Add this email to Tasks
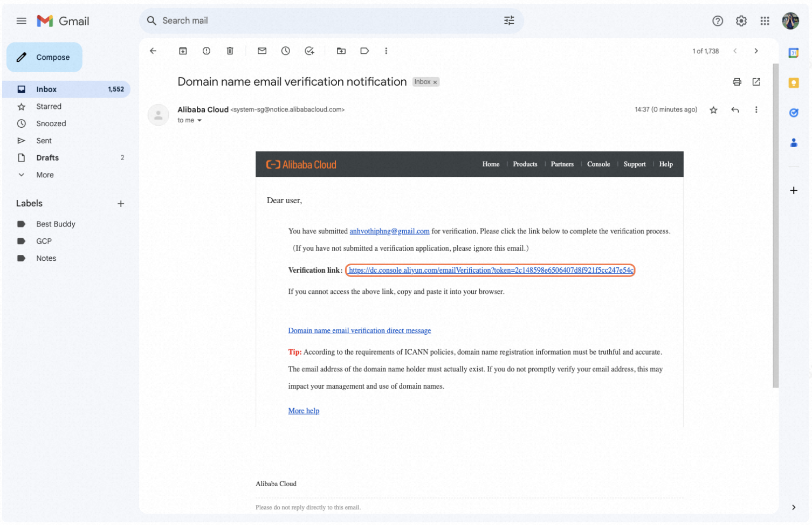The width and height of the screenshot is (812, 525). 309,51
